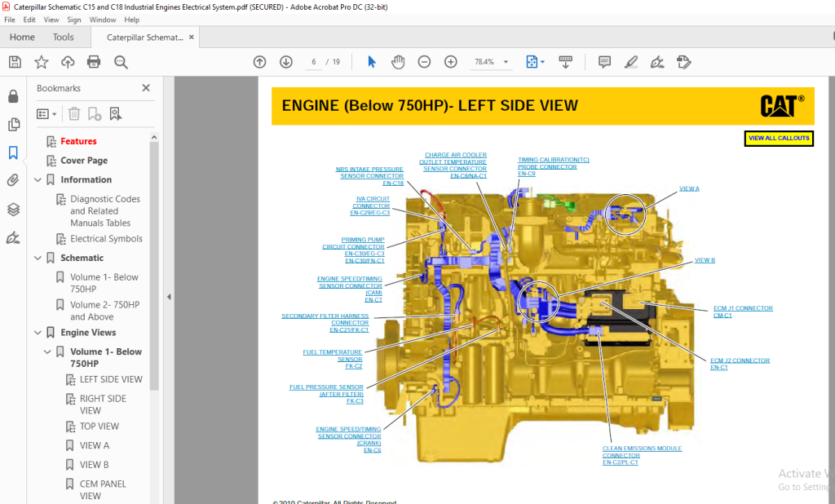Viewport: 835px width, 504px height.
Task: Follow the VIEW A link
Action: tap(689, 188)
